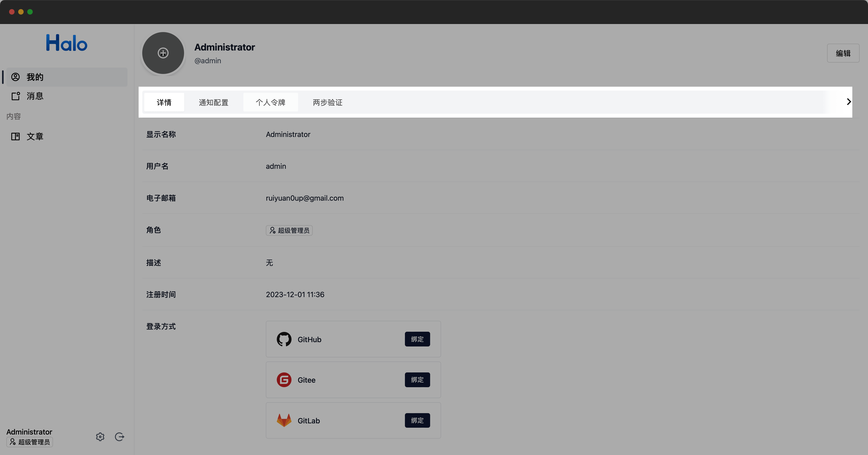This screenshot has width=868, height=455.
Task: Bind GitLab account with 绑定 button
Action: pyautogui.click(x=417, y=420)
